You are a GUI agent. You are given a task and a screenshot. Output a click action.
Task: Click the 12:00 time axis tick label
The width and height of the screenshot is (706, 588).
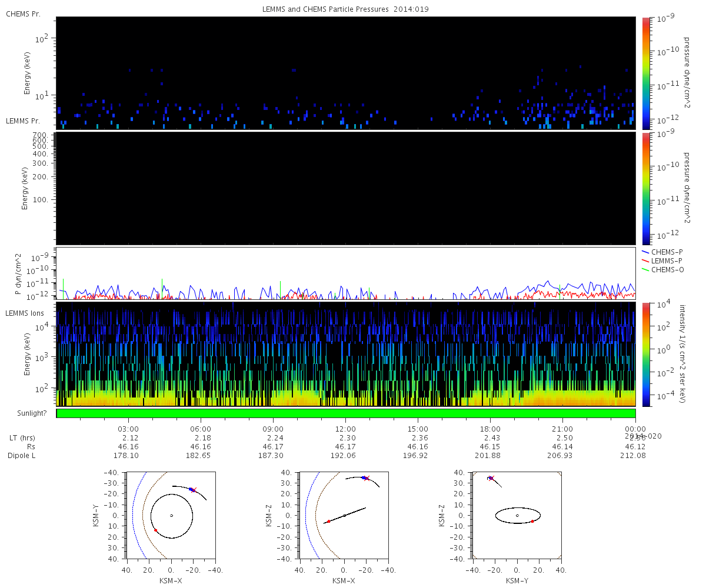pyautogui.click(x=345, y=429)
